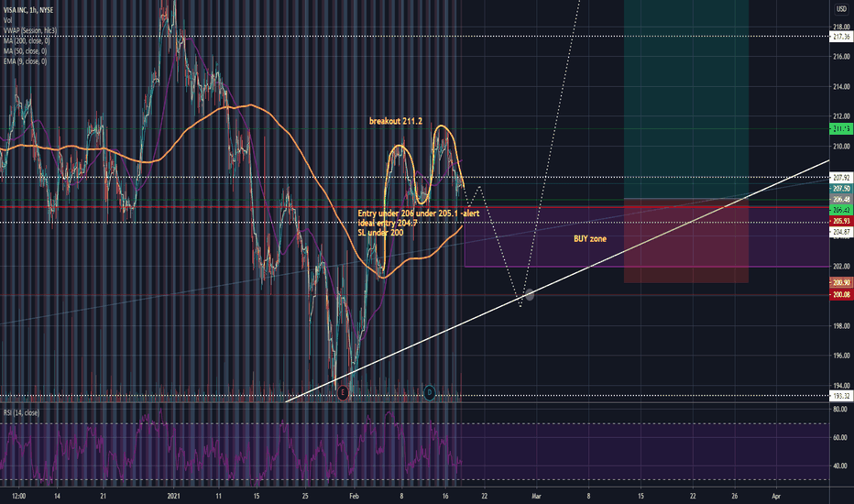Screen dimensions: 854x504
Task: Click the 218.00 price axis label
Action: [x=841, y=27]
